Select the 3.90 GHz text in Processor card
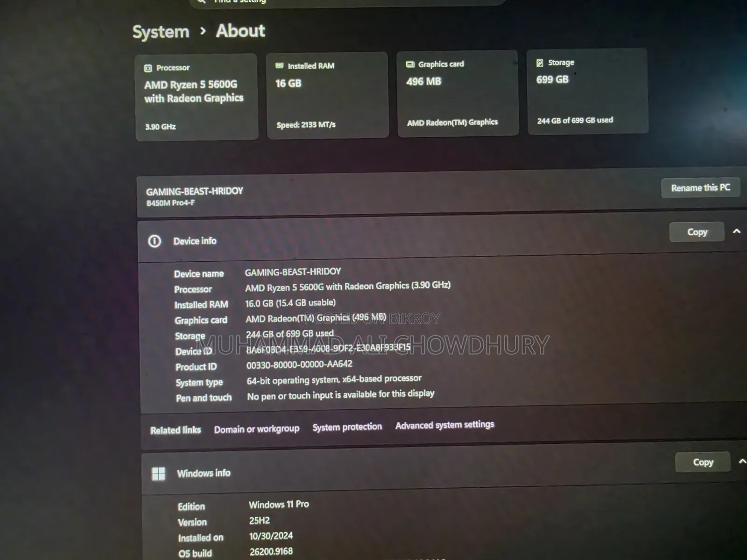 click(160, 126)
